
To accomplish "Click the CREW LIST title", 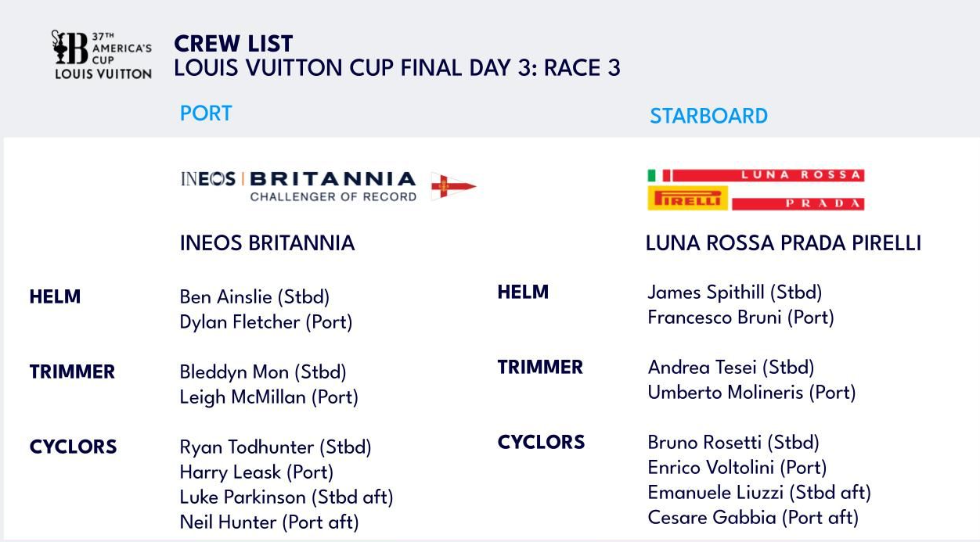I will pyautogui.click(x=233, y=44).
